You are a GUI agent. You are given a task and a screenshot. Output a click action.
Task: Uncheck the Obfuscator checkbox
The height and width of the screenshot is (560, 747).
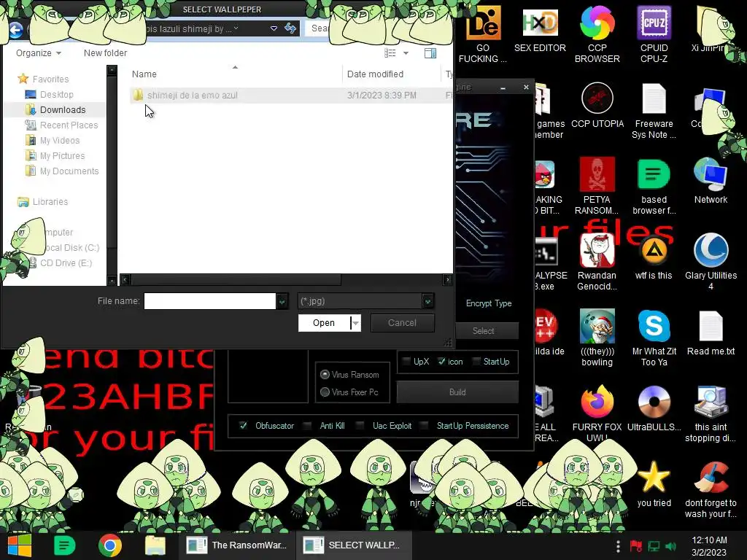tap(243, 425)
